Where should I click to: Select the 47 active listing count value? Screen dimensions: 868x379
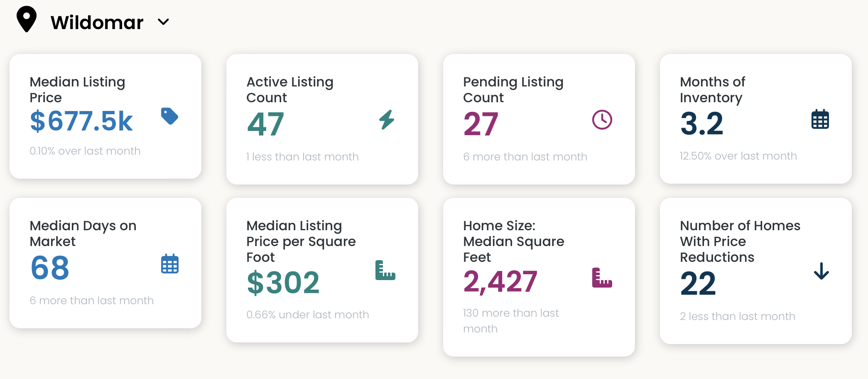(266, 124)
